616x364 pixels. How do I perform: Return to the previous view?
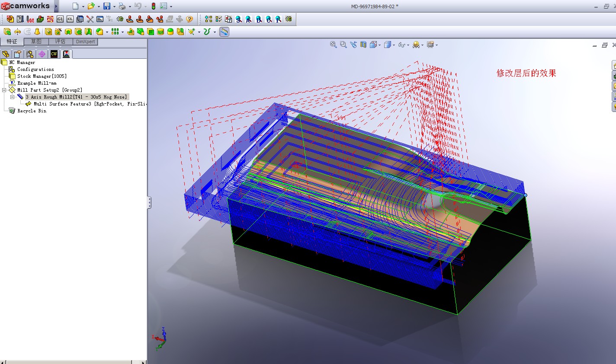[x=353, y=45]
